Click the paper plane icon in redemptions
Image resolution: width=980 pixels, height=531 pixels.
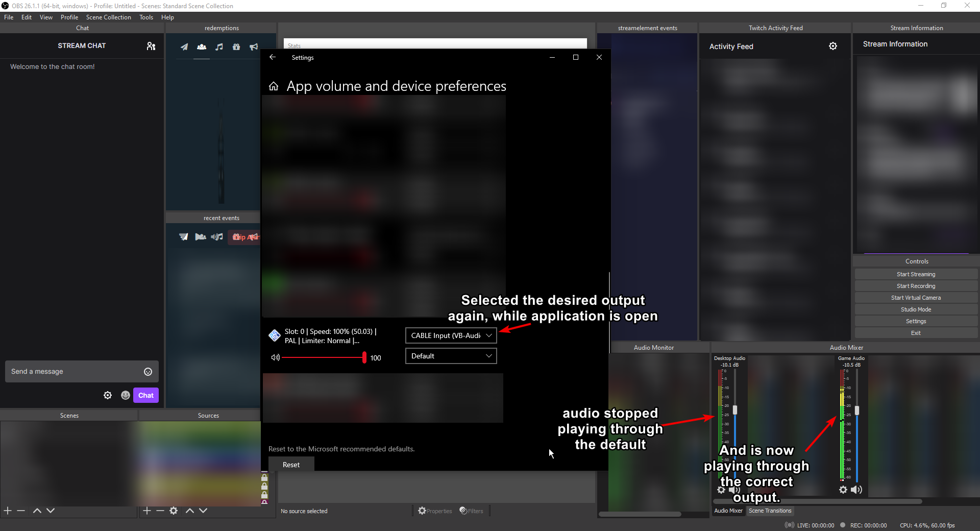click(x=184, y=47)
